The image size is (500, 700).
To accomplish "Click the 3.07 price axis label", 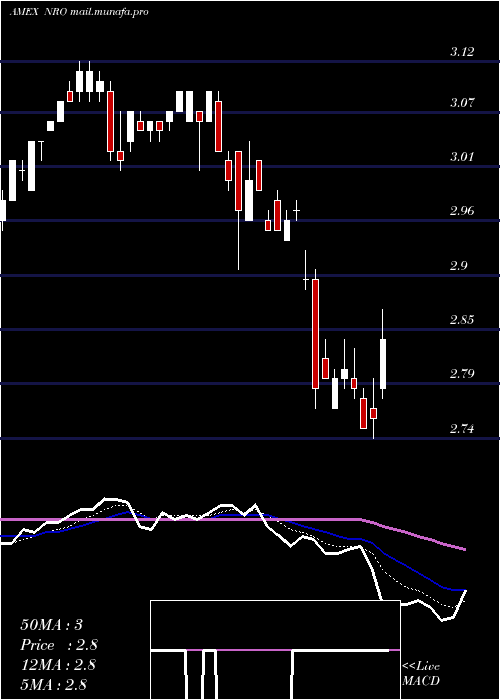I will pyautogui.click(x=461, y=103).
